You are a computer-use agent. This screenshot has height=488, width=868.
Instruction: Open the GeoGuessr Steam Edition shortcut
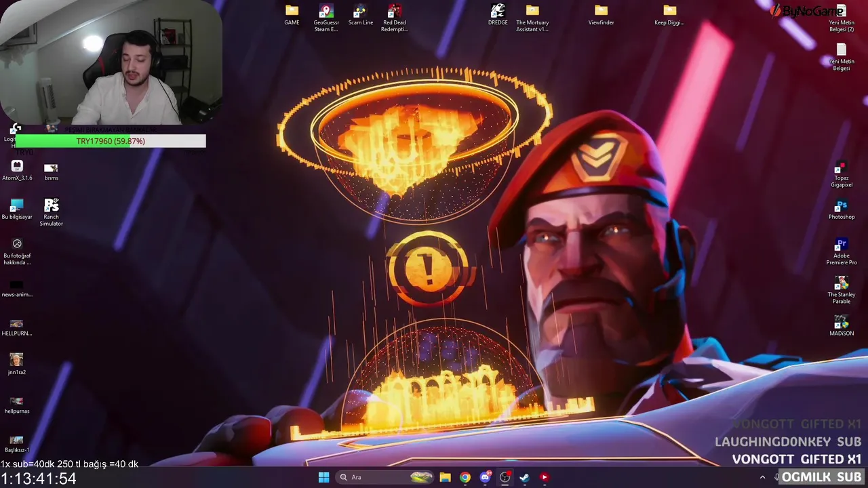(x=326, y=18)
